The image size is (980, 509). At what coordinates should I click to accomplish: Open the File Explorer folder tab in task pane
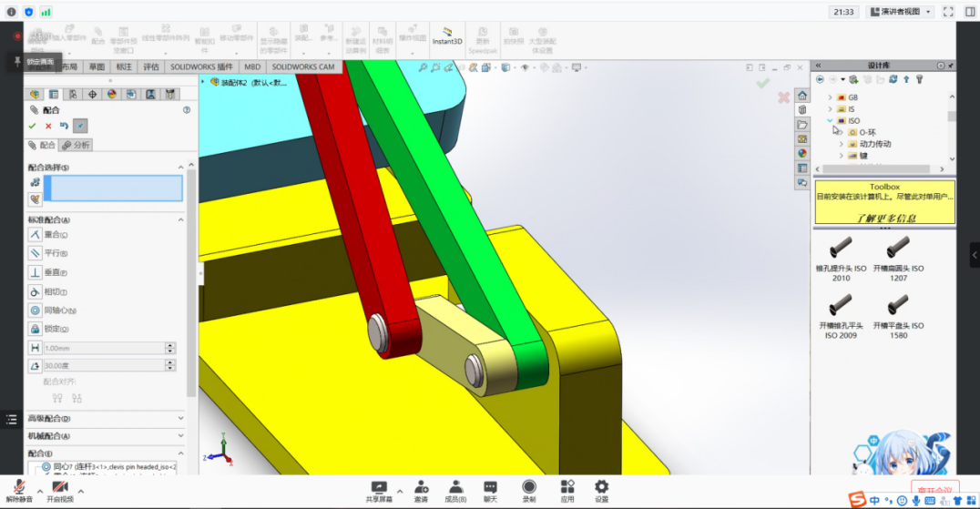[801, 124]
